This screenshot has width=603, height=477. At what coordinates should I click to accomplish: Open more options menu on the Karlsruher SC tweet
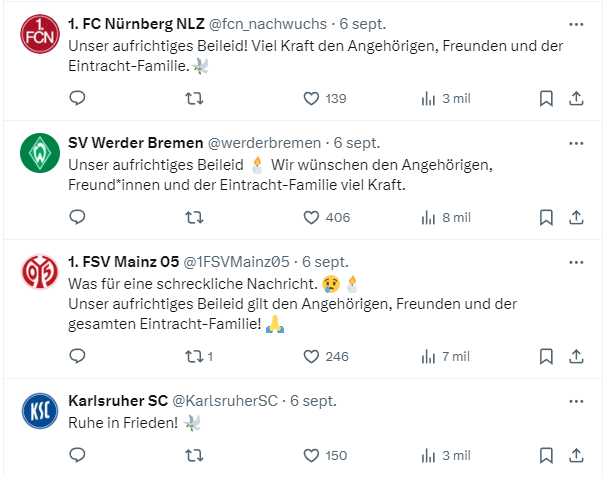click(x=576, y=401)
